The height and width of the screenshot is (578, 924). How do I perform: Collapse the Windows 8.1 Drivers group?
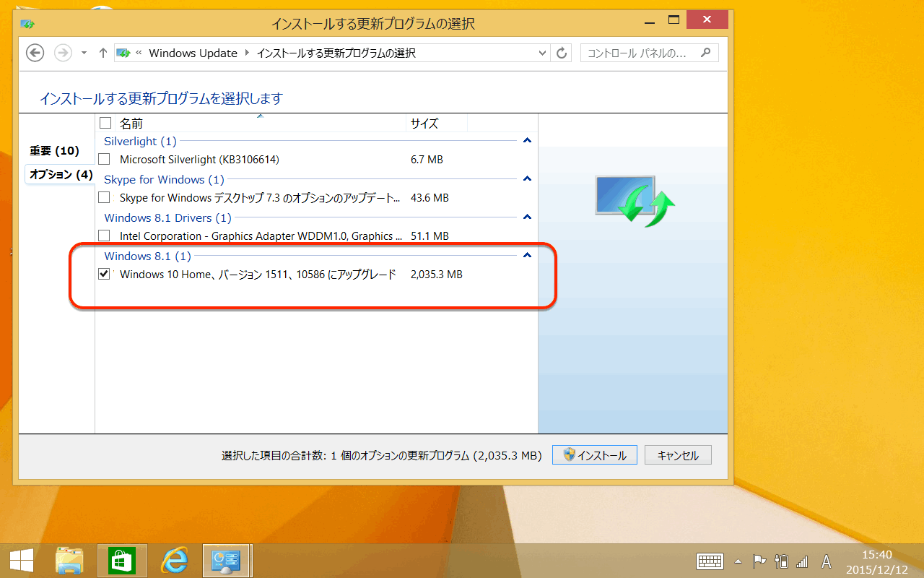pos(527,217)
